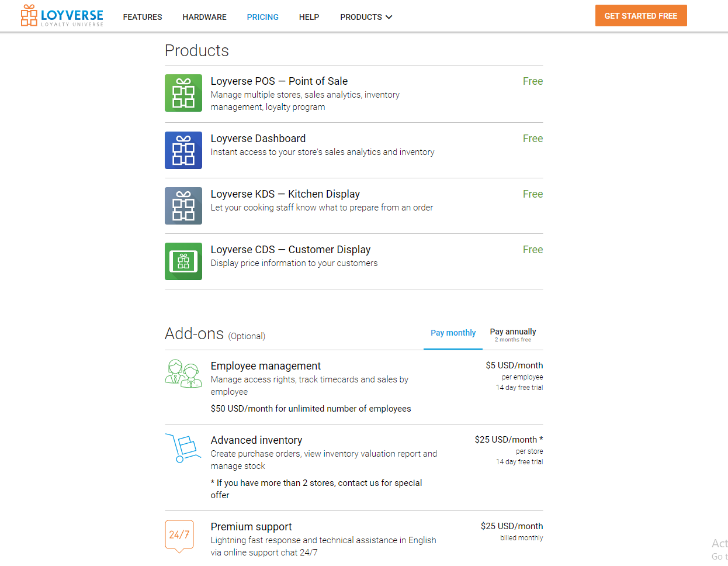
Task: Click the 'per store' label
Action: (x=529, y=451)
